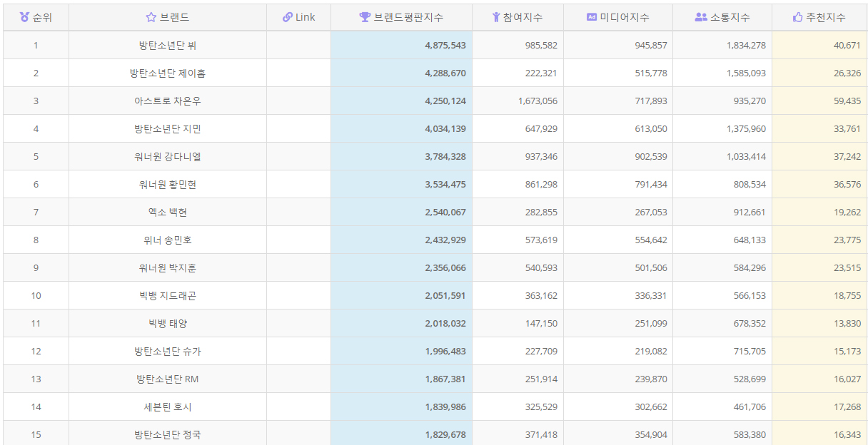Click the person icon beside 참여지수
The height and width of the screenshot is (445, 868).
tap(496, 17)
